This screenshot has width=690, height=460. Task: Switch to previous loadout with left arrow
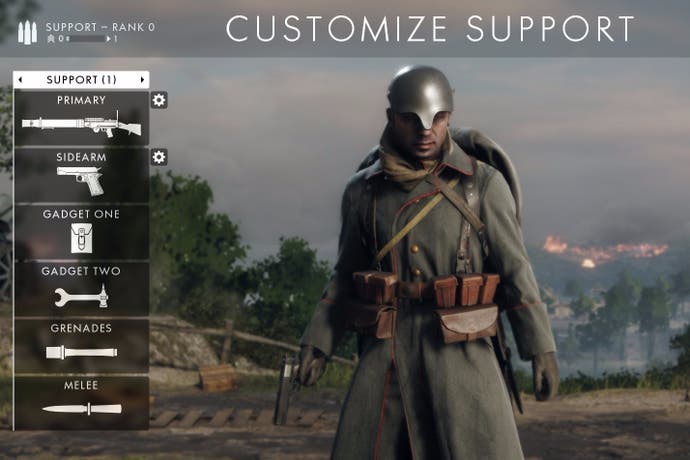click(x=20, y=80)
